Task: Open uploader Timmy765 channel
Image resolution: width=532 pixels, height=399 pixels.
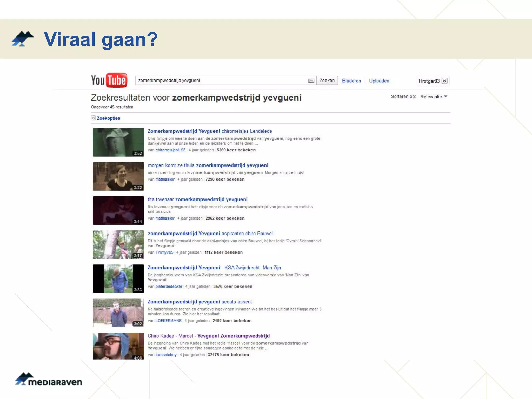Action: (x=164, y=252)
